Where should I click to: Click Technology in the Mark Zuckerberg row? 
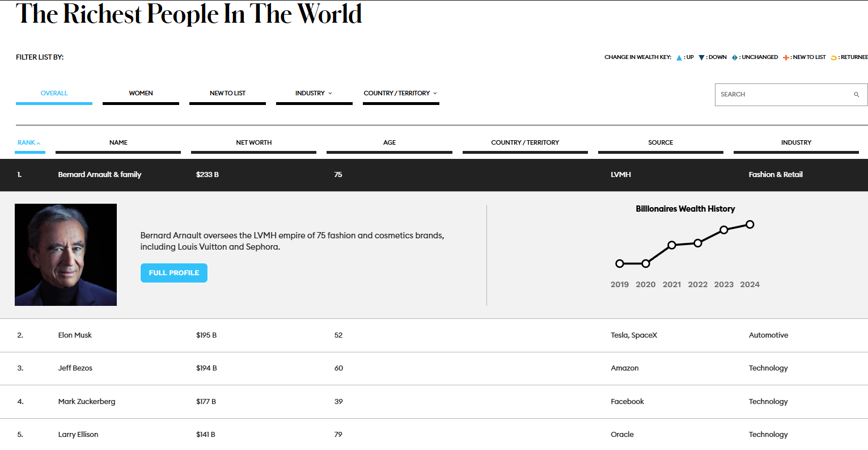point(768,402)
